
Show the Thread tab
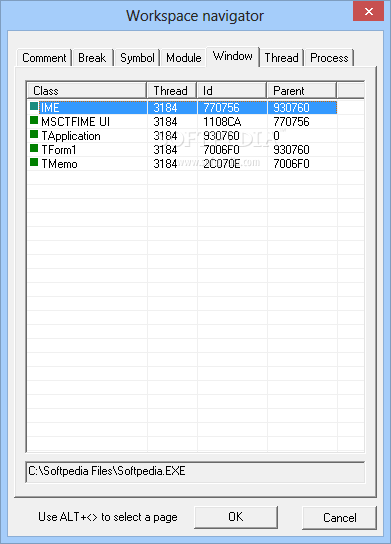coord(281,58)
